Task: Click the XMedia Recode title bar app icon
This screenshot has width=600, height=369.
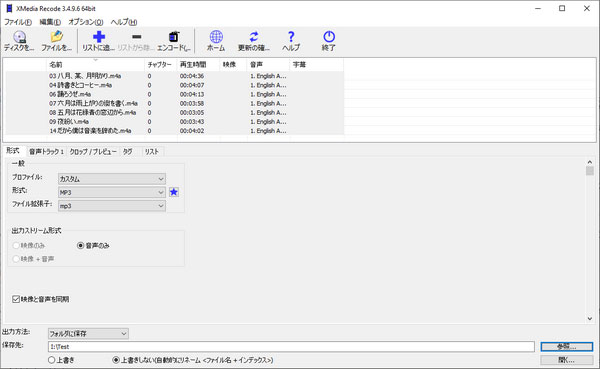Action: tap(9, 8)
